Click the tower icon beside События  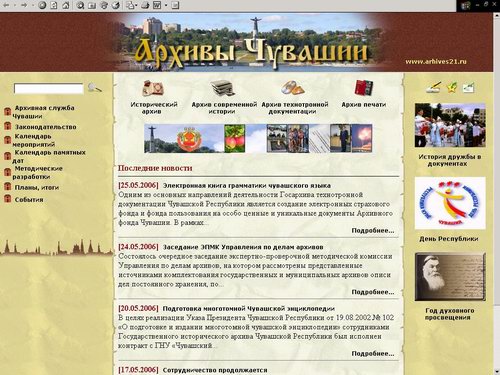[x=7, y=199]
